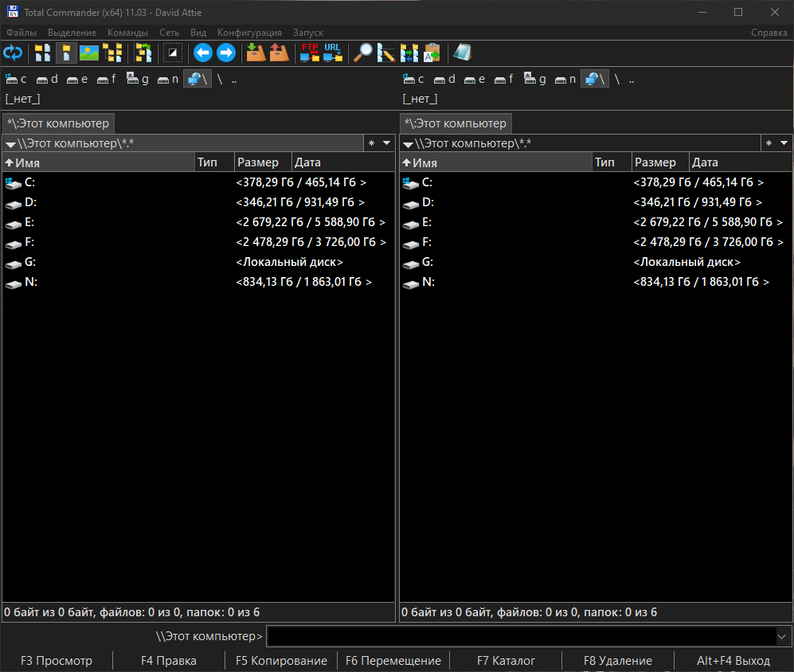Click F5 Копирование button
Screen dimensions: 794x672
tap(281, 661)
